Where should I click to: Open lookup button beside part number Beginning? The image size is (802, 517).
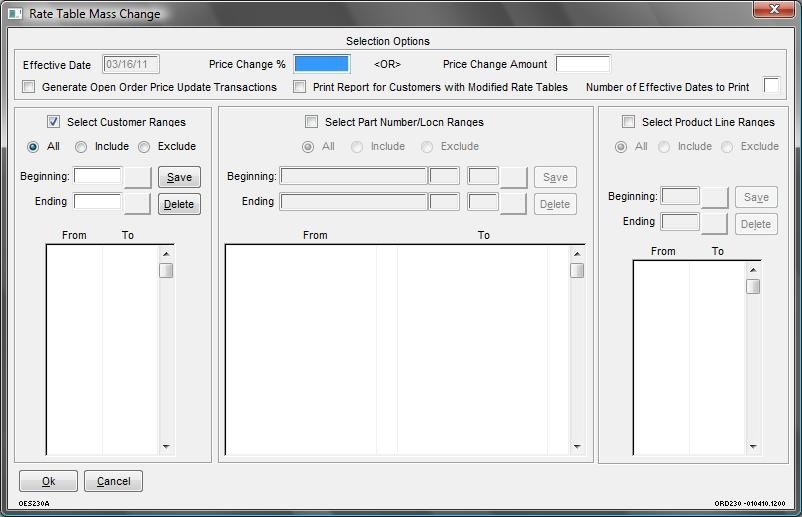click(x=514, y=177)
